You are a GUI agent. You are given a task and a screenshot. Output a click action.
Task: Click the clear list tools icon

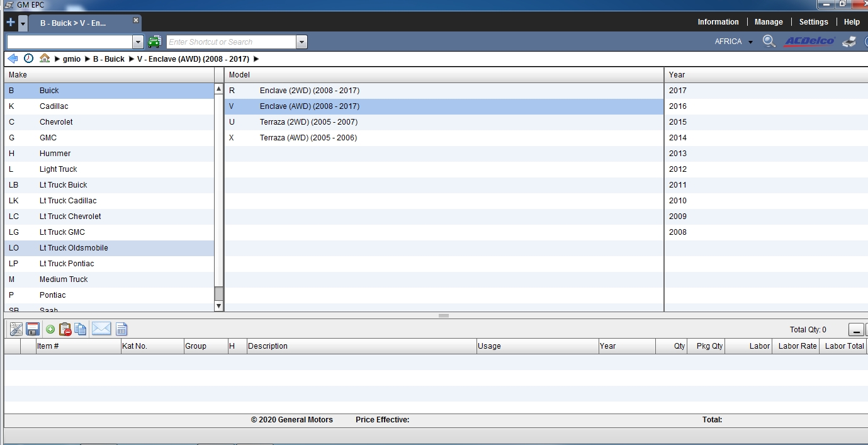click(16, 329)
